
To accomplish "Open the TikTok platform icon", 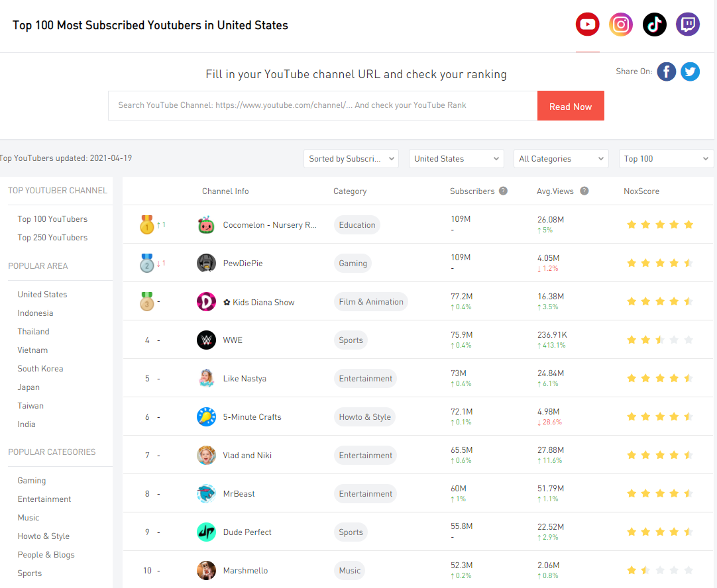I will coord(654,24).
